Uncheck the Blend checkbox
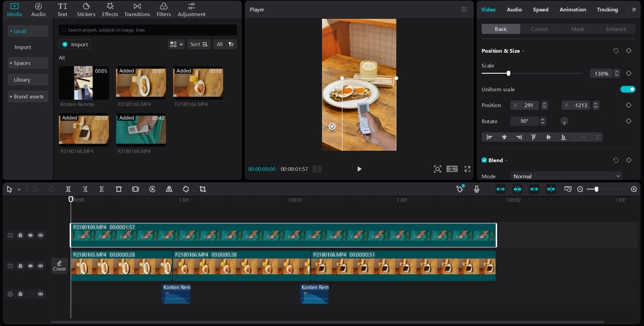 pyautogui.click(x=484, y=160)
